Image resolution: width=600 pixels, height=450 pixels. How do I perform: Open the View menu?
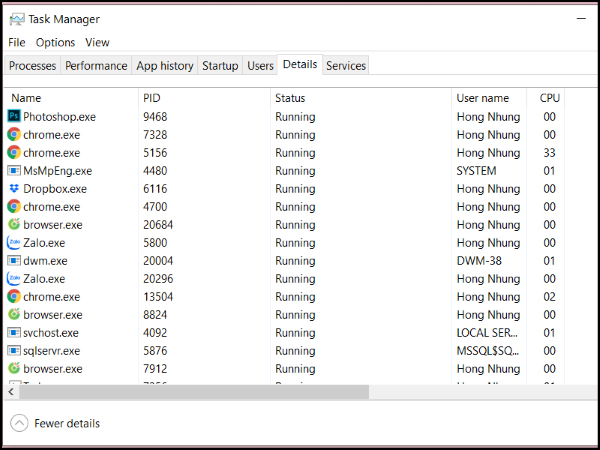[x=97, y=43]
